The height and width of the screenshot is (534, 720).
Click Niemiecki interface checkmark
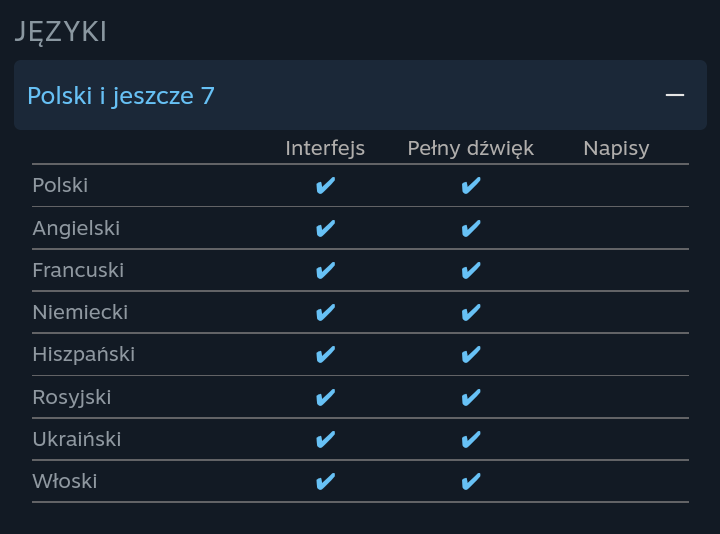pos(325,313)
